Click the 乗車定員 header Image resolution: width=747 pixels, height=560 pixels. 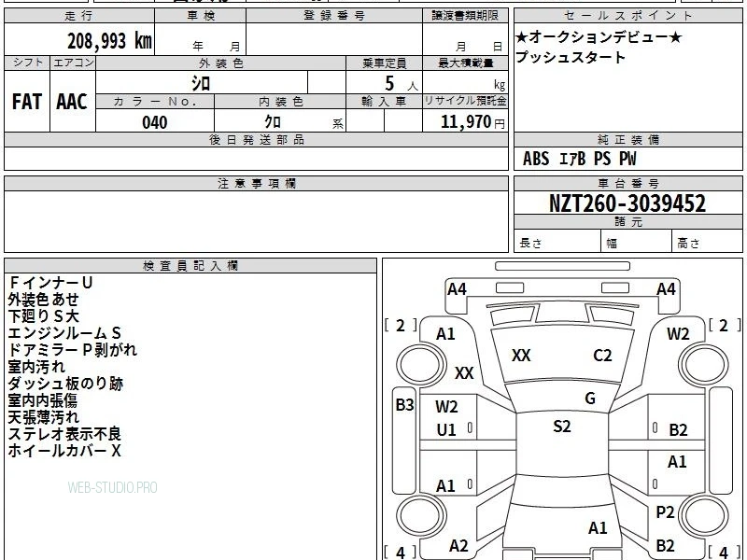[384, 63]
